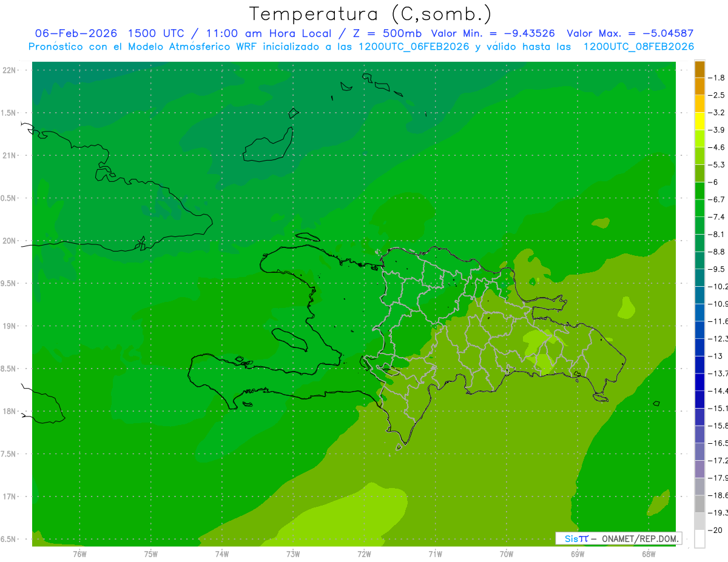Click the "1200UTC_08FEB2026" valid-until timestamp
728x562 pixels.
point(638,47)
